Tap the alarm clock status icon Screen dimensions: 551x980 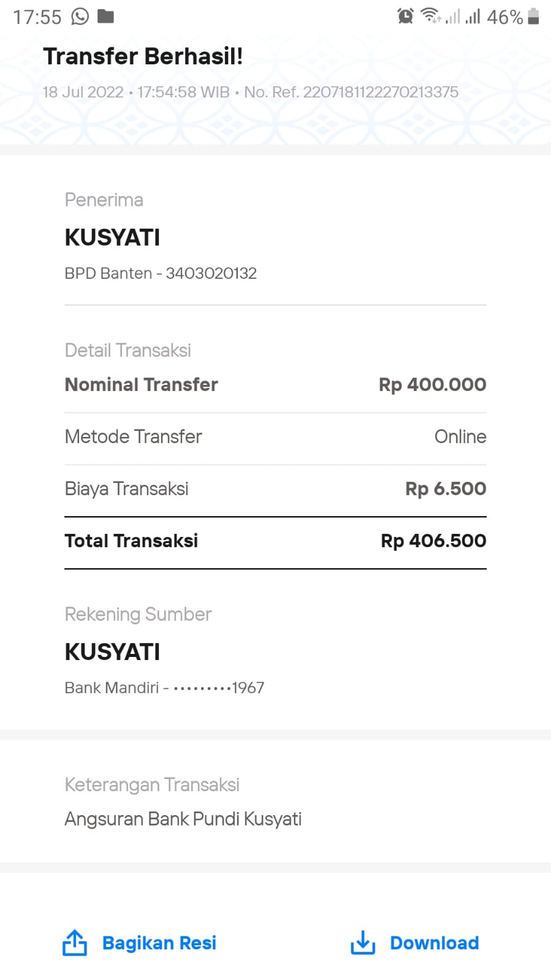[x=405, y=17]
